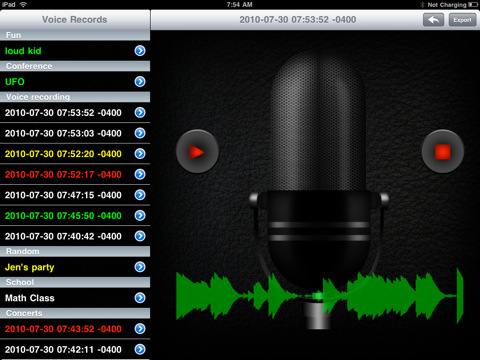Tap the Voice Records panel title
Screen dimensions: 480x360
75,20
